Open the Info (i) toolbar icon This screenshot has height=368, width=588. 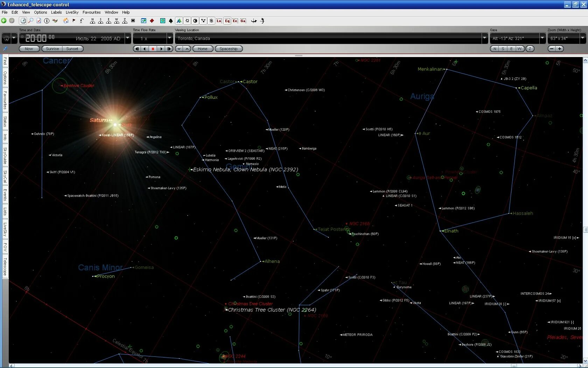[x=47, y=21]
